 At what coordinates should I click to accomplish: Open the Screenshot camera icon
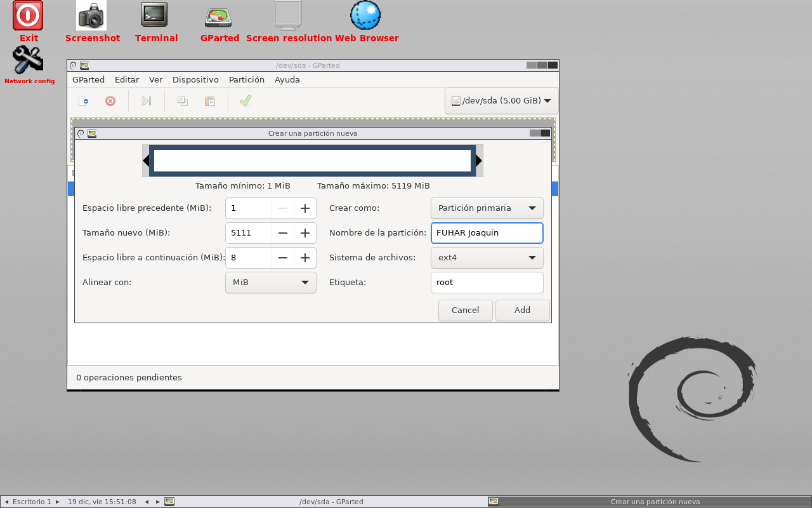click(x=92, y=16)
